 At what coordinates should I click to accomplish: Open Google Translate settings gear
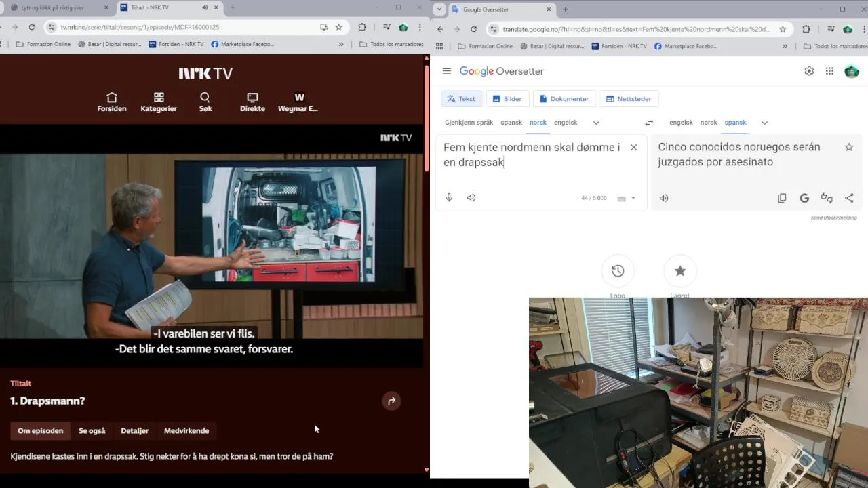point(809,71)
